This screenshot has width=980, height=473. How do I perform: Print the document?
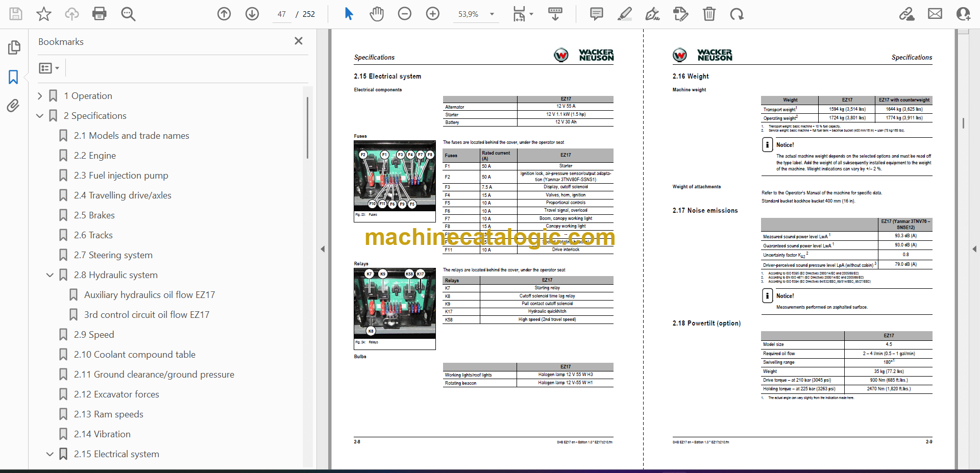(x=100, y=14)
